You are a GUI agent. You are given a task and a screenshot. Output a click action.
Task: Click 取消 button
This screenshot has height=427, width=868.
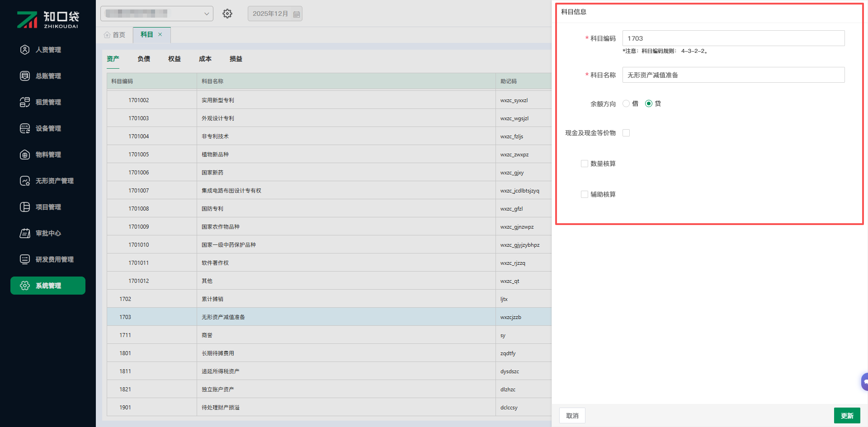pyautogui.click(x=572, y=416)
